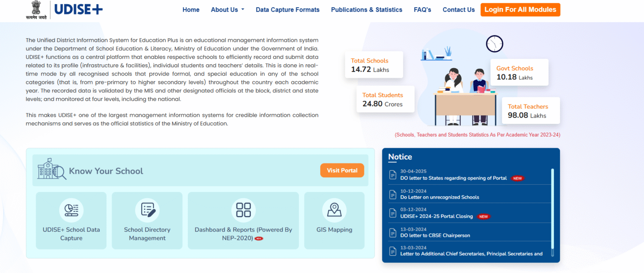Viewport: 644px width, 273px height.
Task: Go to the Home menu item
Action: [x=191, y=9]
